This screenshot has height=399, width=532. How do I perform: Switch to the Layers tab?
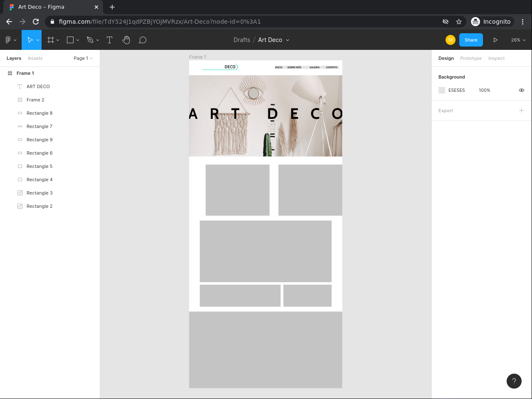[x=14, y=58]
